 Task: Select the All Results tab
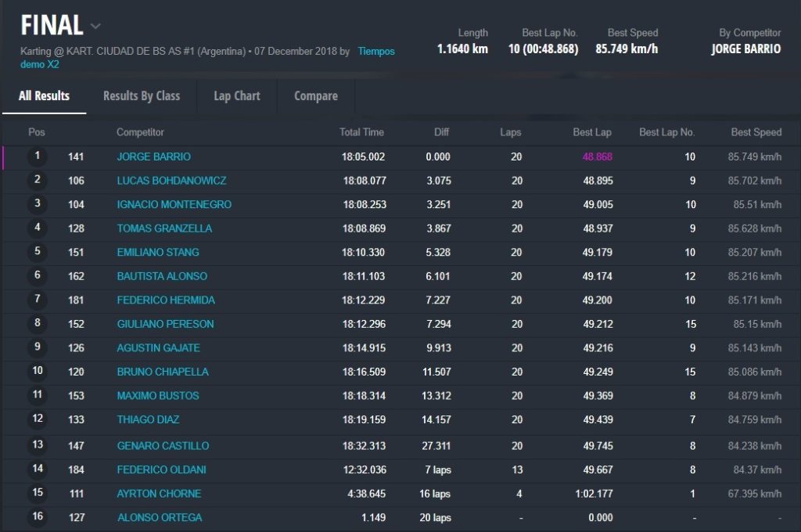(x=44, y=96)
